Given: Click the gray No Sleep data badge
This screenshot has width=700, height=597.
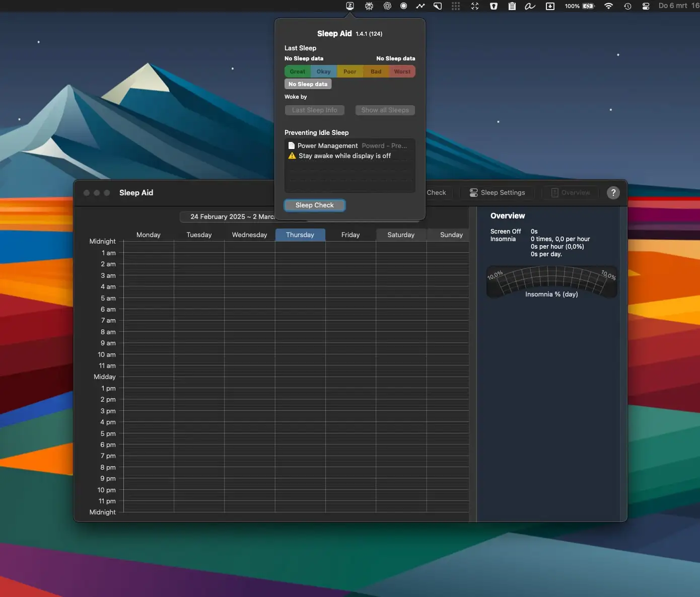Looking at the screenshot, I should (308, 84).
